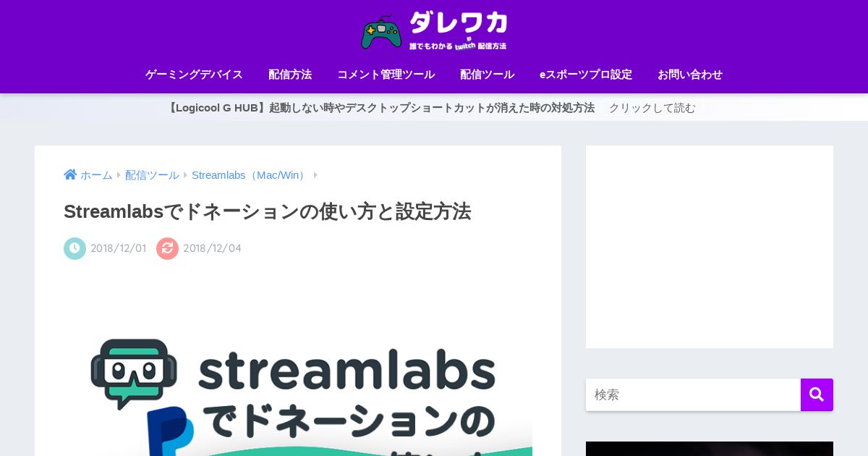Open the ゲーミングデバイス menu
This screenshot has height=456, width=868.
(194, 75)
